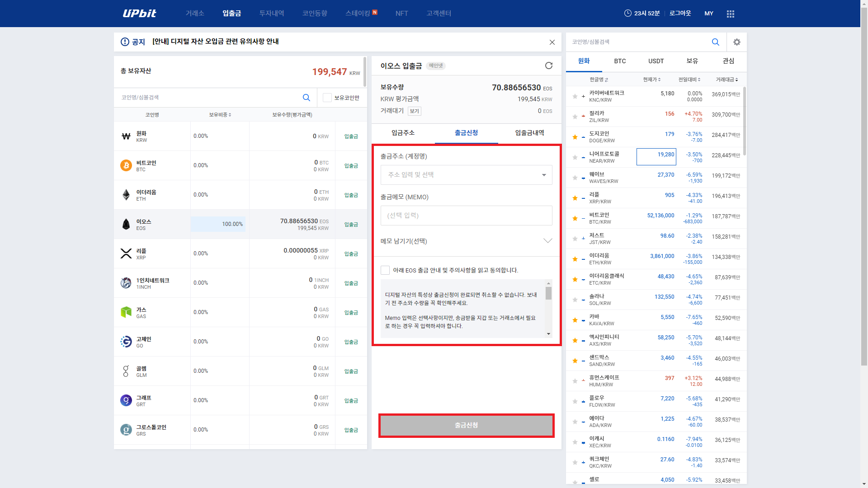Open the apps grid icon in header
The image size is (868, 488).
[x=731, y=14]
